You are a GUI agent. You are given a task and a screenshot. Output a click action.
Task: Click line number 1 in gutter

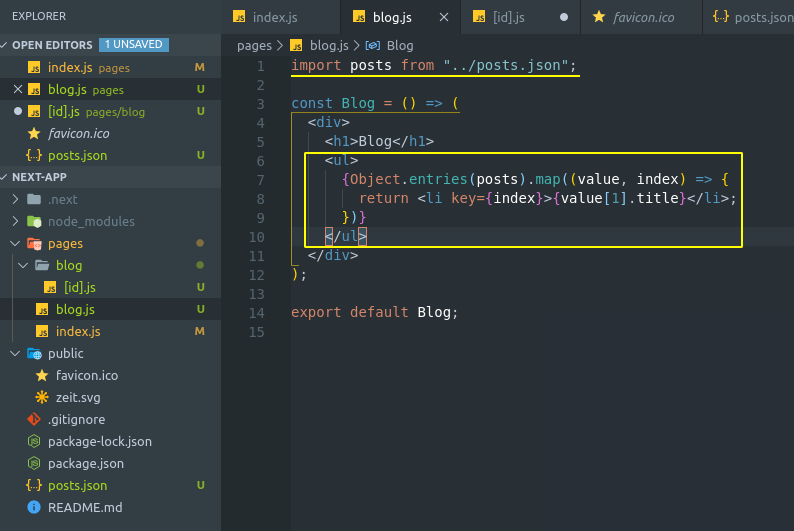(x=260, y=66)
